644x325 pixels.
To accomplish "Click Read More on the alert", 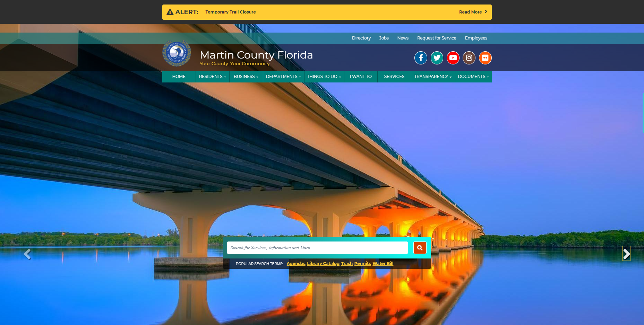I will [473, 12].
